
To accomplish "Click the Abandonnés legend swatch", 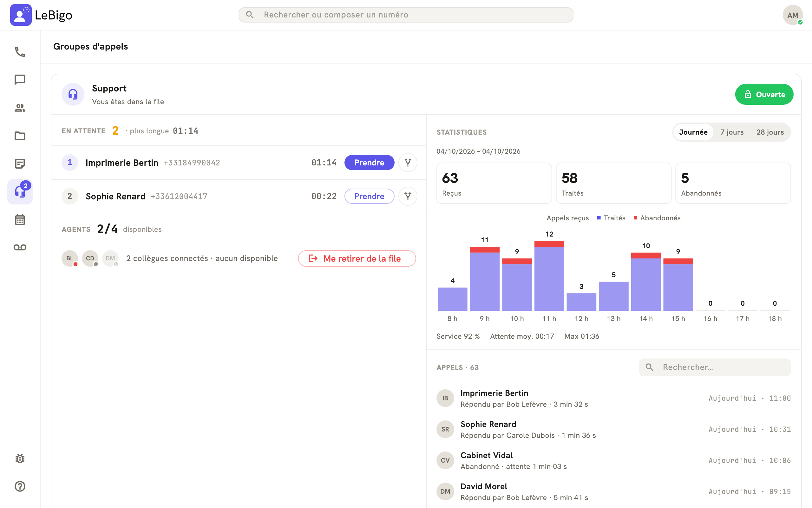I will tap(636, 218).
